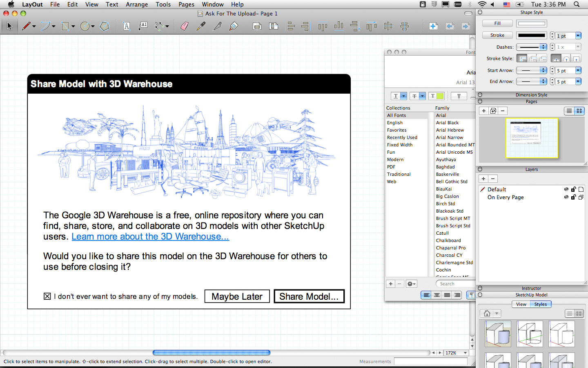This screenshot has width=588, height=368.
Task: Select Arial Black font family
Action: coord(447,123)
